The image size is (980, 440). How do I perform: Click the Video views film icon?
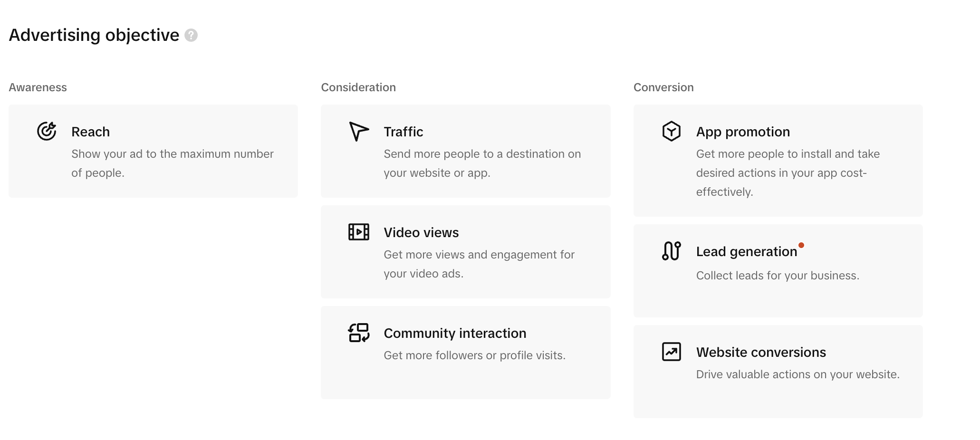pos(359,232)
